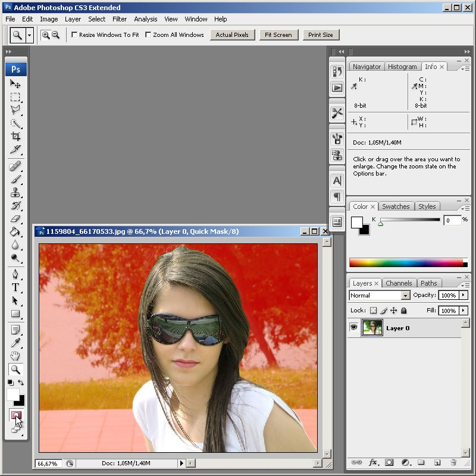Select the Hand tool
The width and height of the screenshot is (476, 476).
pos(15,356)
